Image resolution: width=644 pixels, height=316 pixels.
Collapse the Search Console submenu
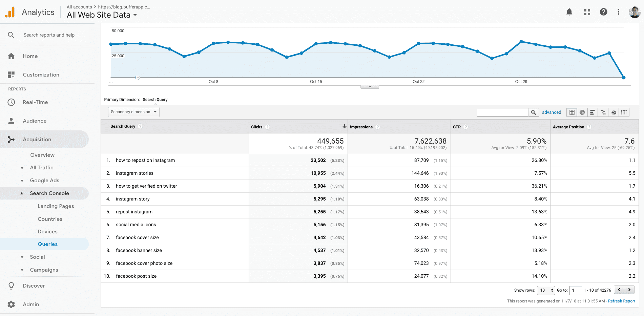(x=22, y=193)
